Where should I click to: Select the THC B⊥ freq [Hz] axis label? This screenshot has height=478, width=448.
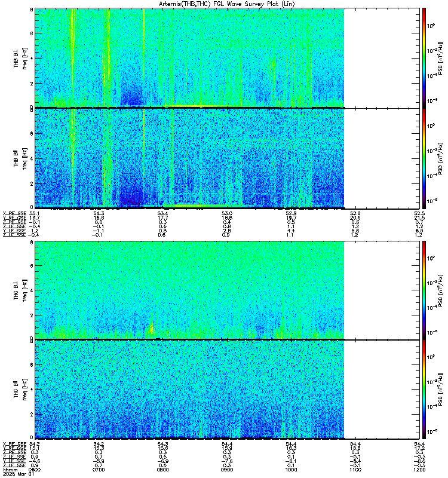point(20,290)
